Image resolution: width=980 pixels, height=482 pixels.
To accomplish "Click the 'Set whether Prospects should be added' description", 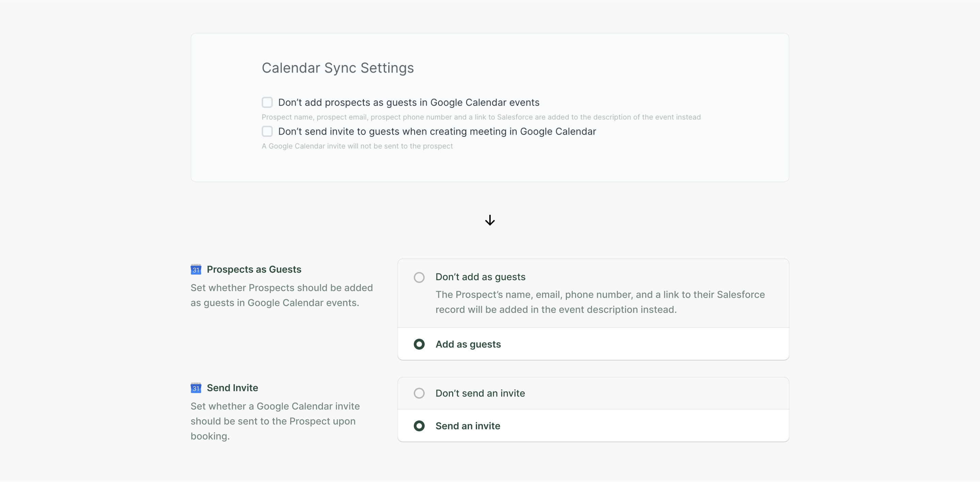I will (281, 295).
